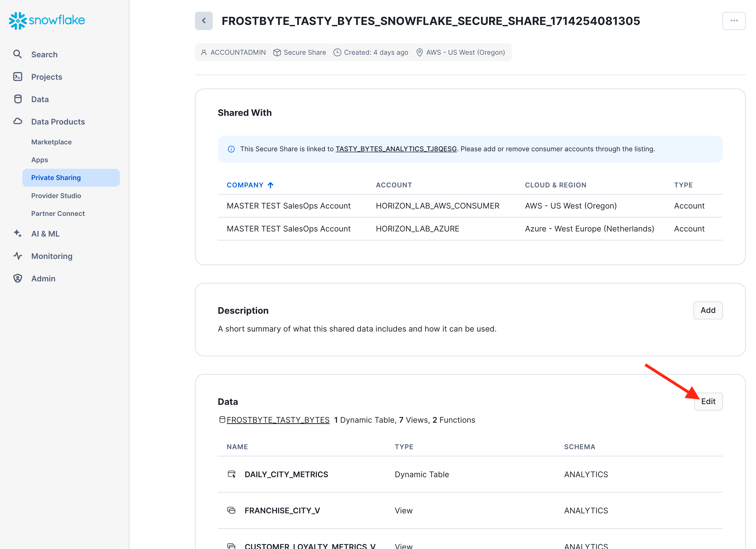Image resolution: width=756 pixels, height=549 pixels.
Task: Click Add button in Description section
Action: [708, 310]
